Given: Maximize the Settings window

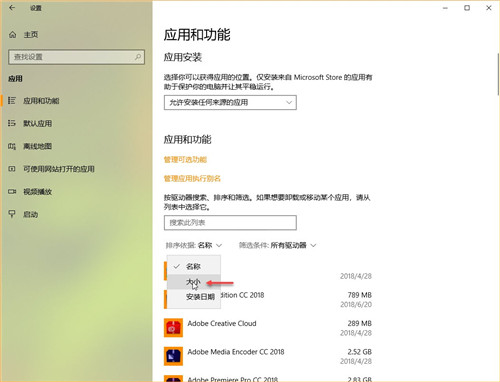Looking at the screenshot, I should [467, 8].
